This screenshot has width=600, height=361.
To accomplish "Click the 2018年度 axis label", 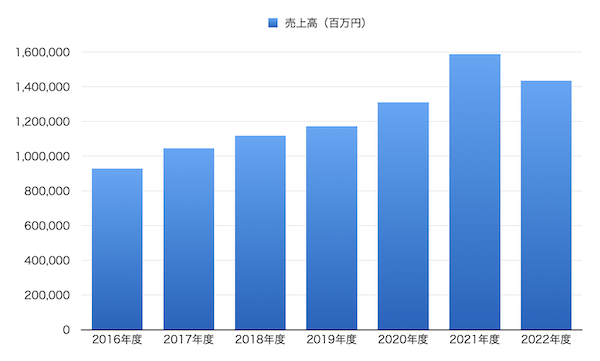I will pyautogui.click(x=260, y=340).
